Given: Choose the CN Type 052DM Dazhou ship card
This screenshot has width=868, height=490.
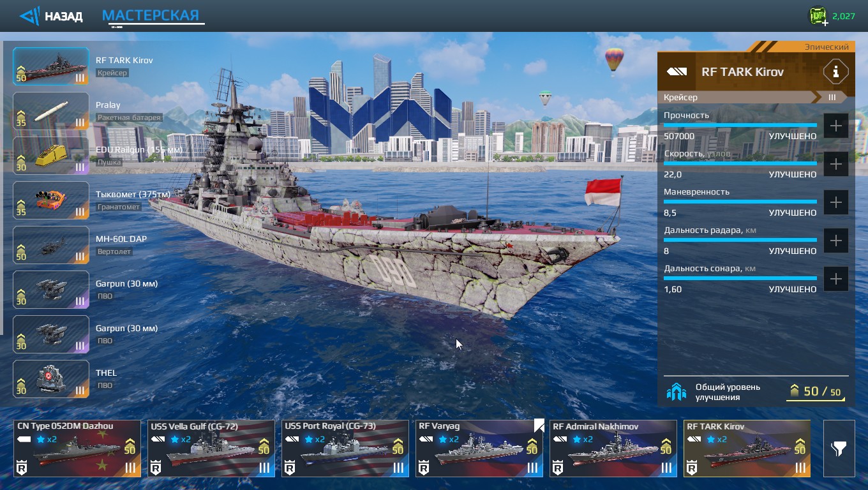Looking at the screenshot, I should click(x=77, y=449).
